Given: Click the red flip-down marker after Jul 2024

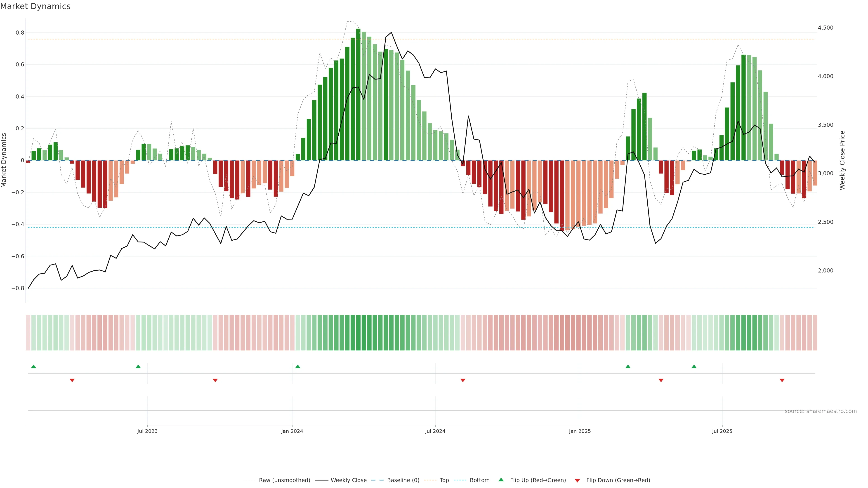Looking at the screenshot, I should (463, 380).
